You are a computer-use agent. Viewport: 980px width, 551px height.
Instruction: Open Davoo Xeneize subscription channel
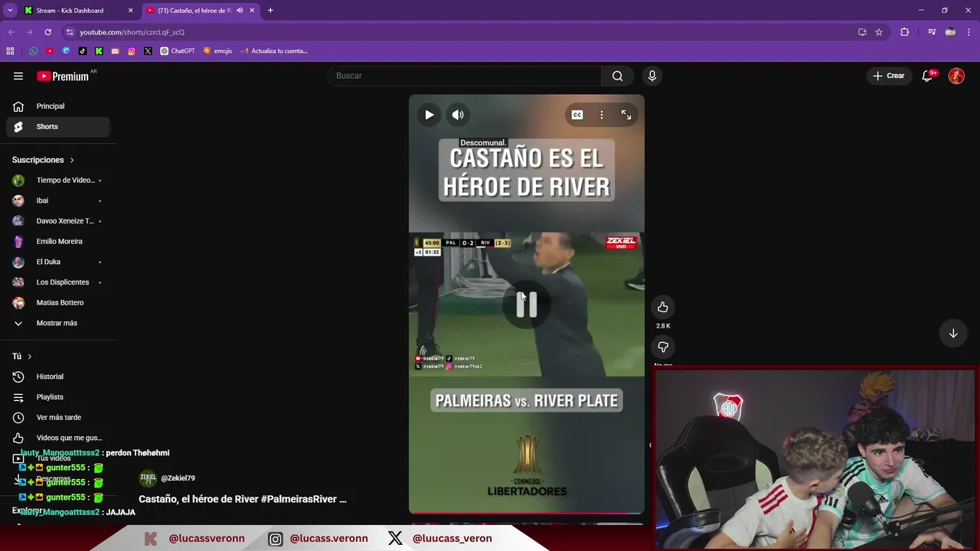click(58, 221)
